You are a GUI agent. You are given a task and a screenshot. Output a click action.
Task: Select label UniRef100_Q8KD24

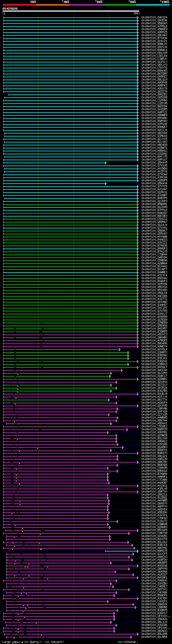point(154,604)
